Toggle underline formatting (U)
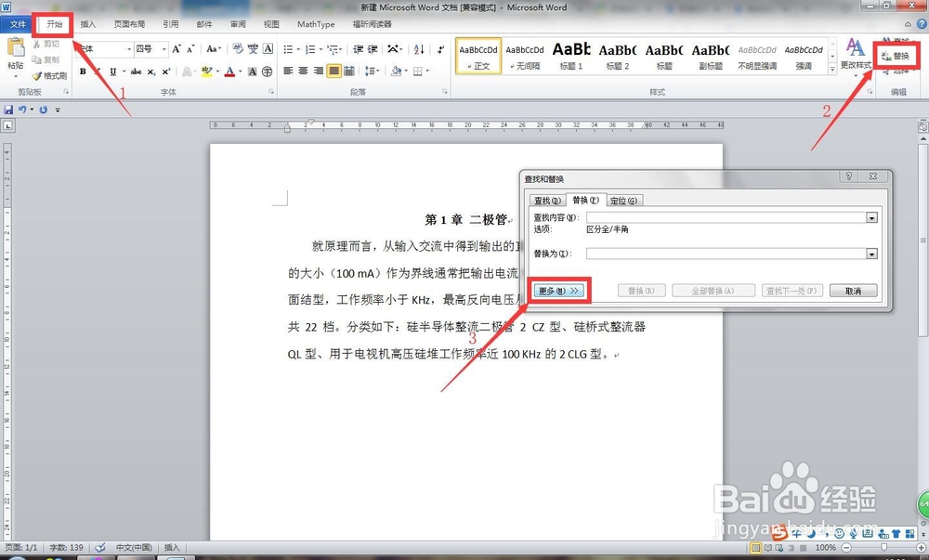The height and width of the screenshot is (560, 929). [113, 72]
